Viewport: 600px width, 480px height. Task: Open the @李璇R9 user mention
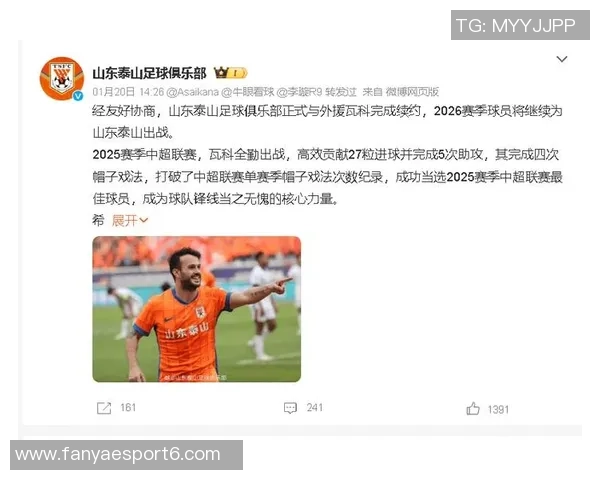pyautogui.click(x=299, y=92)
